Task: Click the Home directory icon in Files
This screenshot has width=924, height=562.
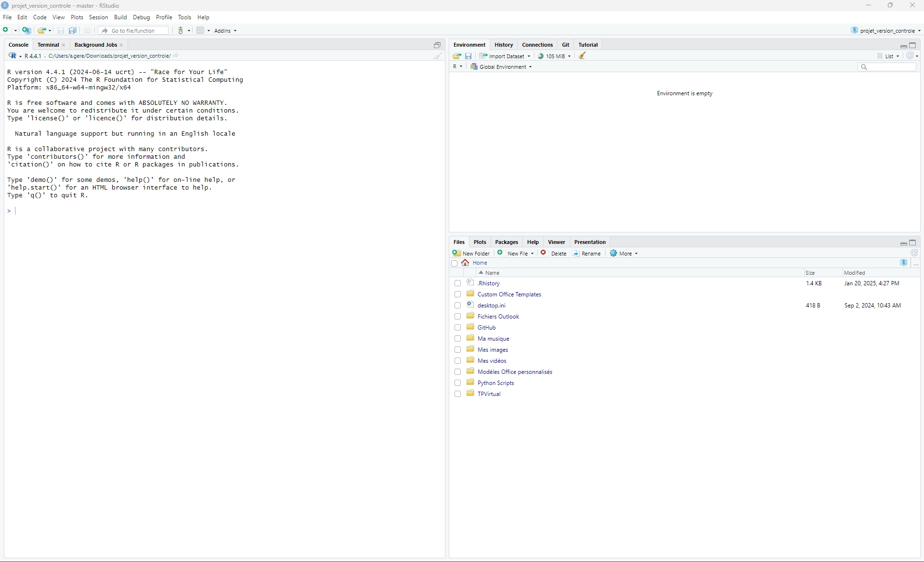Action: click(x=465, y=263)
